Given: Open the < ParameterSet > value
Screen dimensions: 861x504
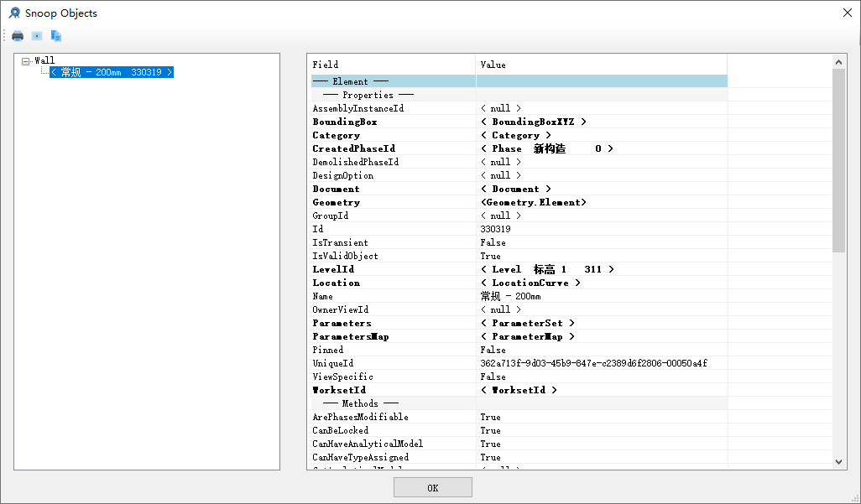Looking at the screenshot, I should click(x=528, y=324).
